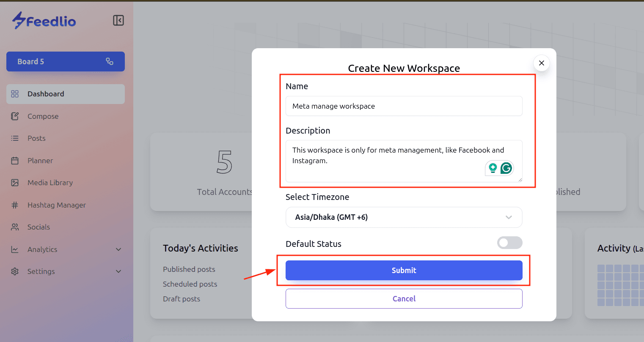Click the workspace Name input field
The height and width of the screenshot is (342, 644).
(x=404, y=106)
